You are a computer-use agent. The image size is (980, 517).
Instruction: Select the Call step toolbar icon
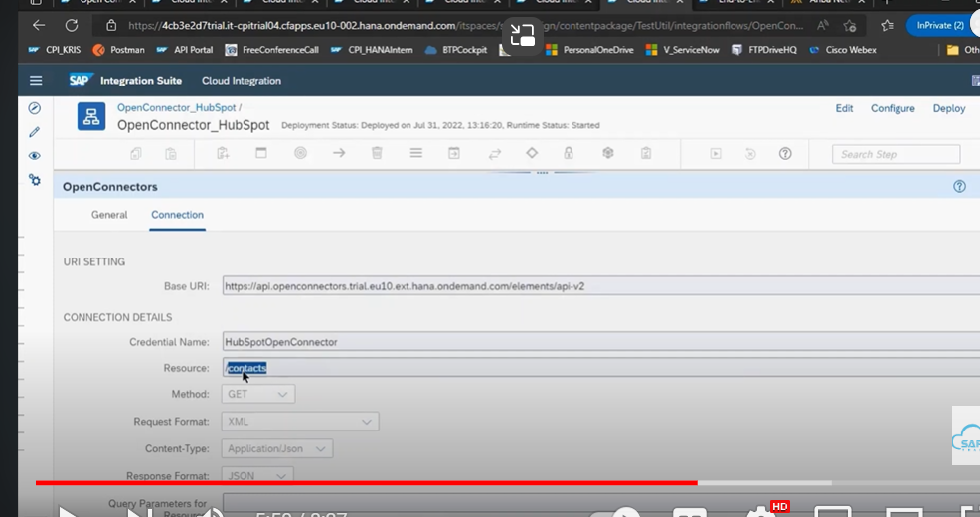coord(454,153)
